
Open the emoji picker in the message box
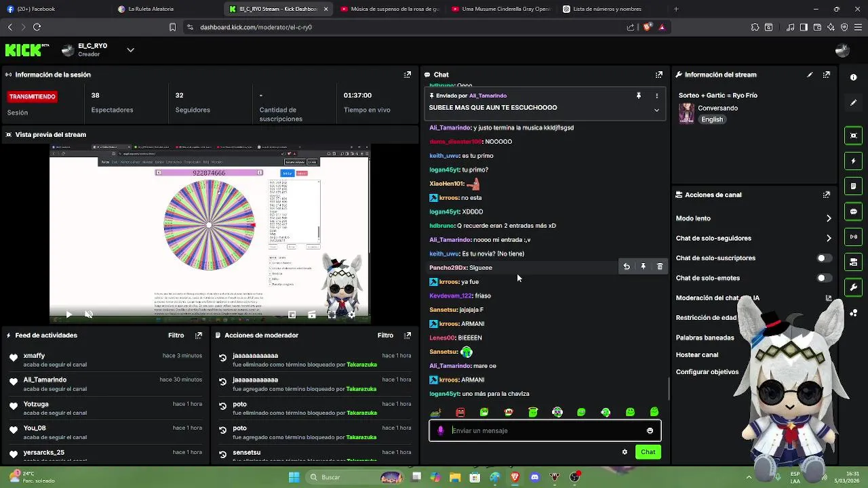click(650, 430)
